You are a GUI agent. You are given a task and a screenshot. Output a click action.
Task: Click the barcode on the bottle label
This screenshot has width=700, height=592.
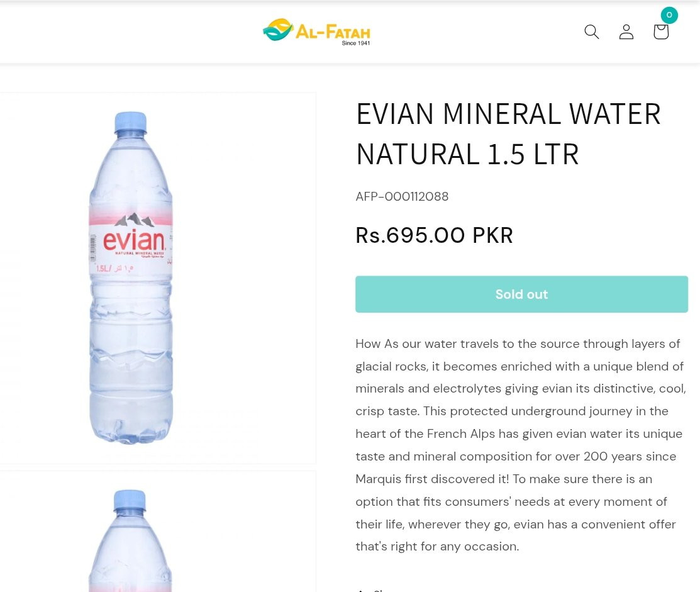(x=92, y=248)
